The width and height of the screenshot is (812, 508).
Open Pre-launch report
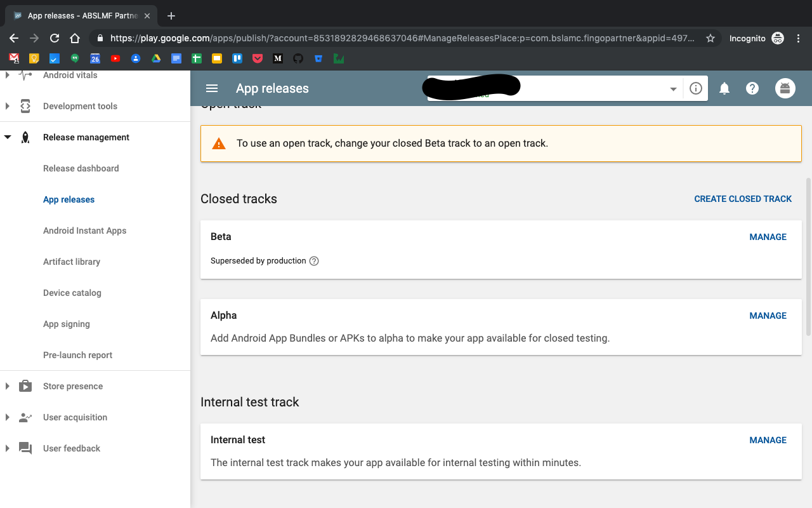(77, 355)
